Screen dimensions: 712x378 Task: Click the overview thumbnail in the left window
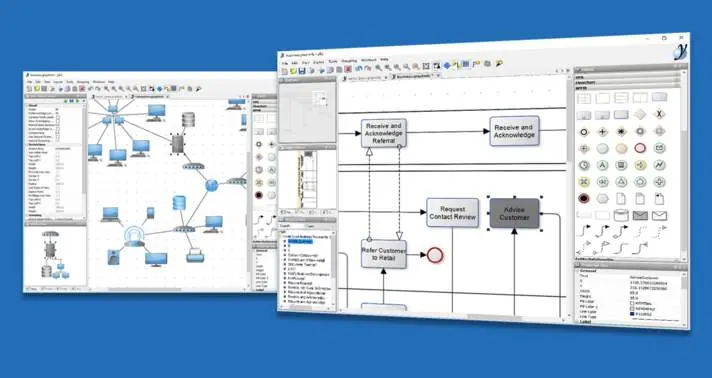point(55,255)
